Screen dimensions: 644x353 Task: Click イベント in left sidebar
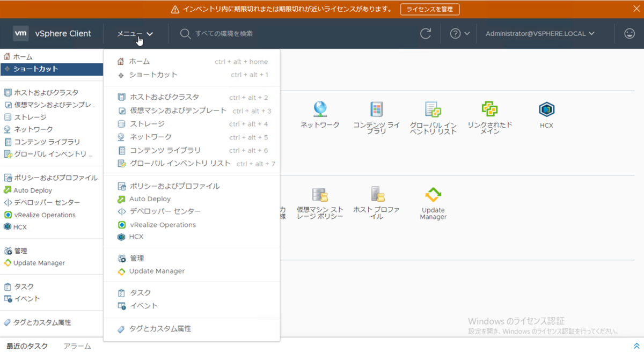52,299
